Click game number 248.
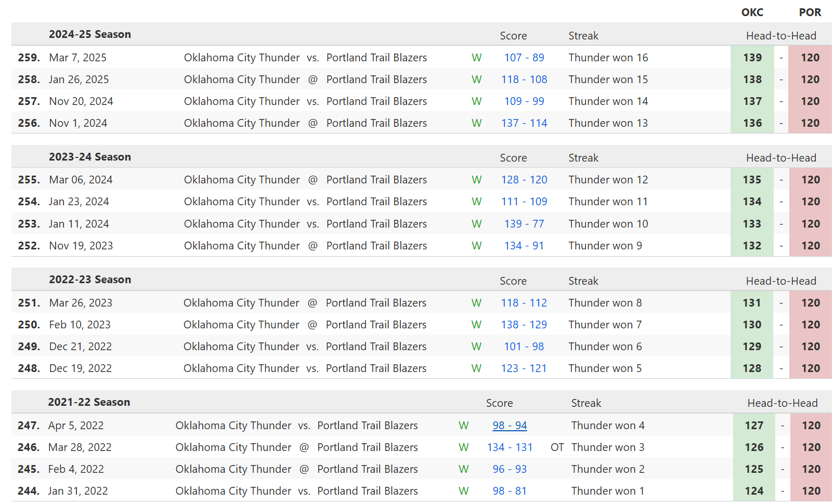The width and height of the screenshot is (834, 504). coord(29,368)
